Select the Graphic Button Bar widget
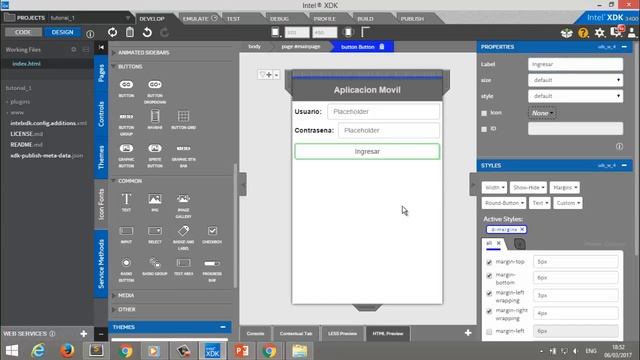This screenshot has height=360, width=640. (x=183, y=156)
